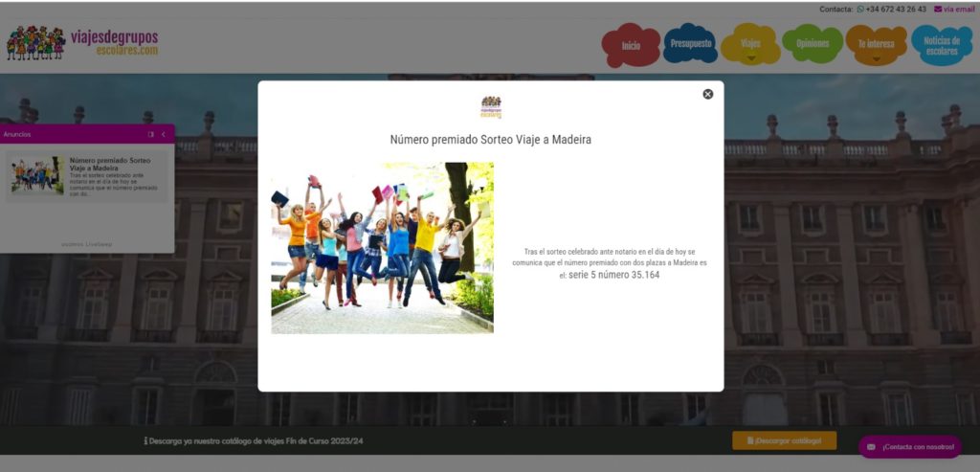Click the viajesdegrupos escolares site logo
The height and width of the screenshot is (472, 980).
82,43
